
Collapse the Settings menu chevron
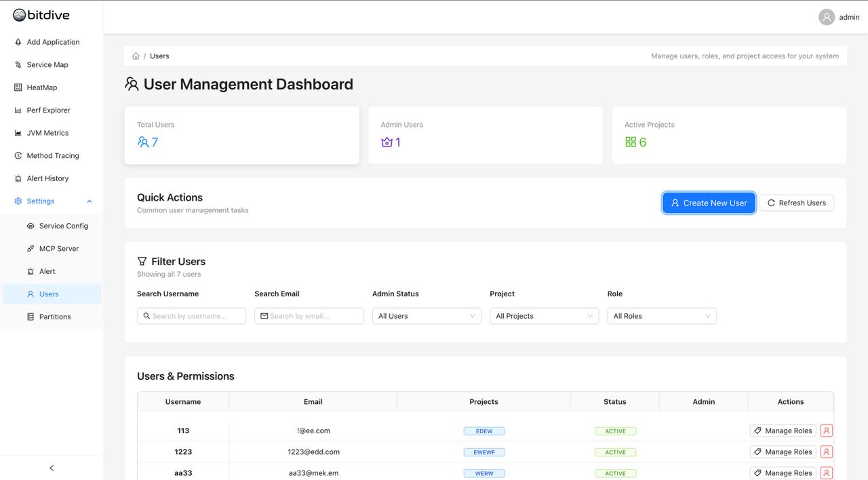(x=90, y=201)
